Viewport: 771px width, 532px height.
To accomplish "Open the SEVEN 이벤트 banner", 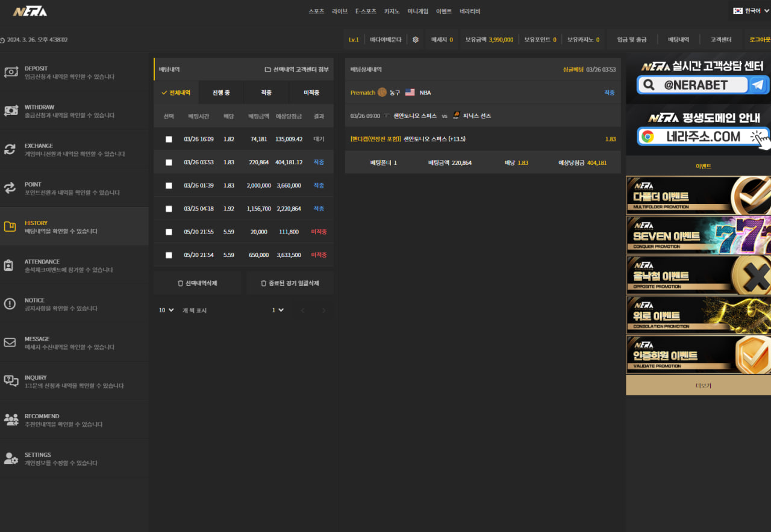I will point(698,234).
